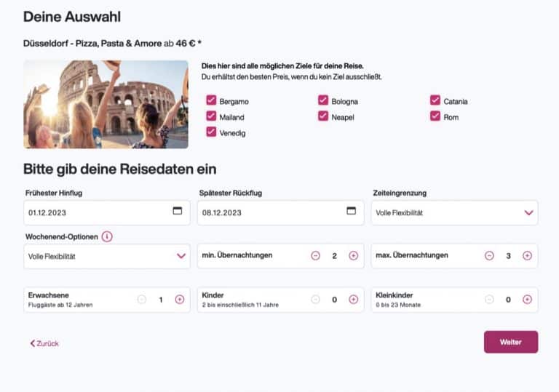Click the Colosseum trip photo
This screenshot has width=559, height=392.
106,104
